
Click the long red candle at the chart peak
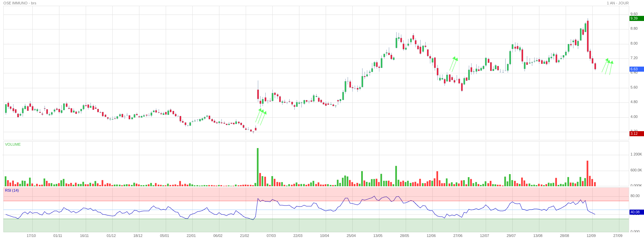588,36
